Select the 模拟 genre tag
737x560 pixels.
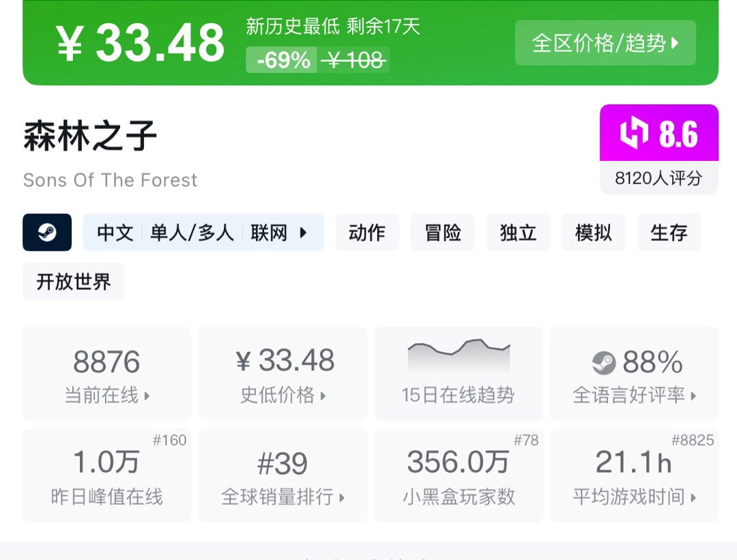point(594,233)
